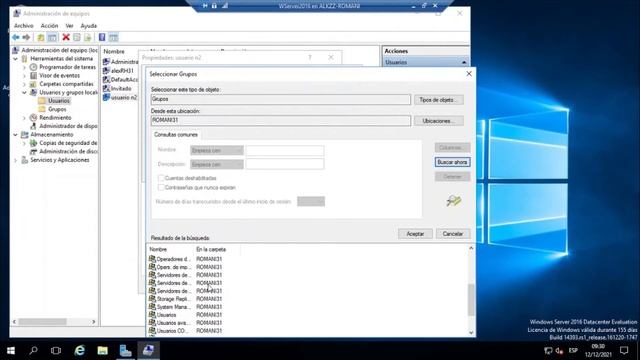This screenshot has height=360, width=640.
Task: Open File Explorer from the taskbar
Action: (x=102, y=351)
